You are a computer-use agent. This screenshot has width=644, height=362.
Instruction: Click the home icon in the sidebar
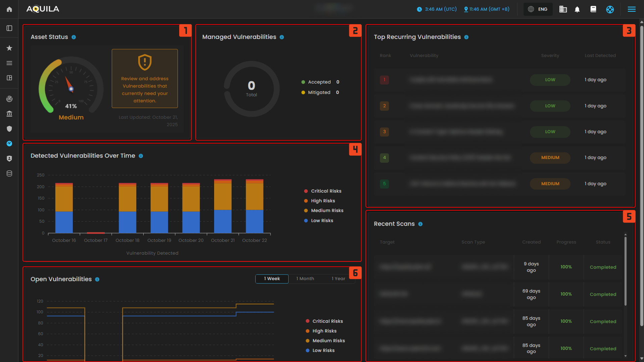point(9,9)
